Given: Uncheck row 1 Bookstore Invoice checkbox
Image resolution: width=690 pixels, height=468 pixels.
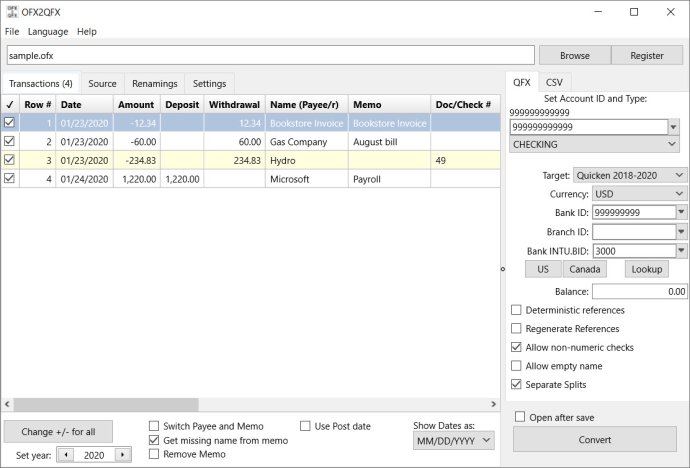Looking at the screenshot, I should coord(9,123).
